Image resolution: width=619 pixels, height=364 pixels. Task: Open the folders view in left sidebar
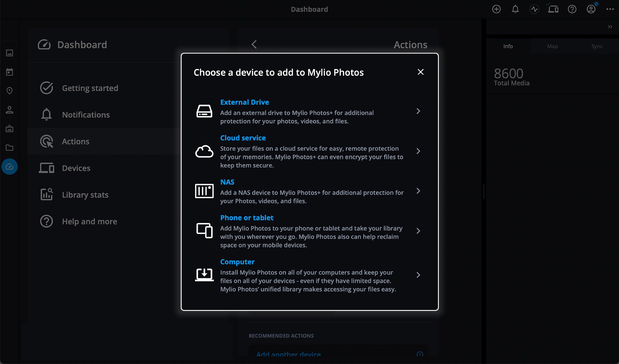point(10,148)
